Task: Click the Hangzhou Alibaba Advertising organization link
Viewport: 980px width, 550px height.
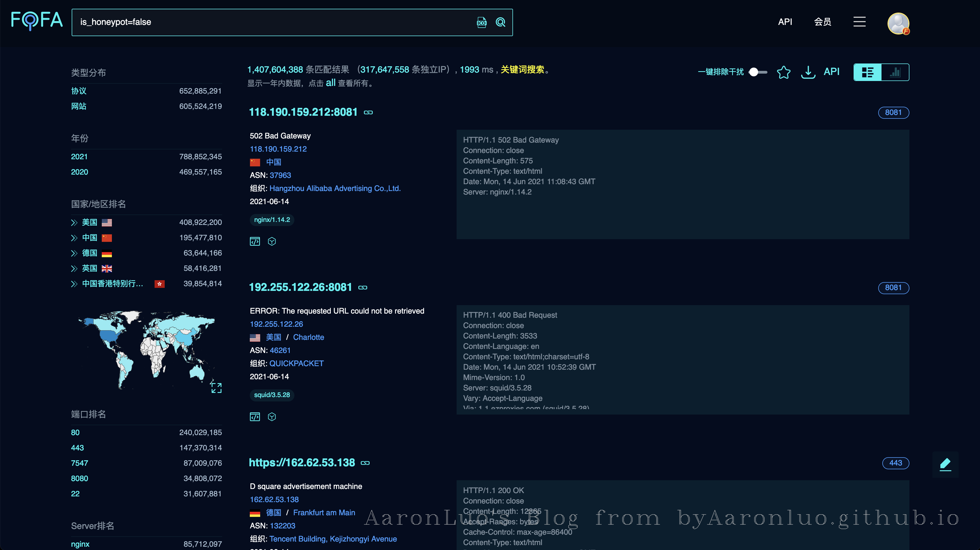Action: 335,189
